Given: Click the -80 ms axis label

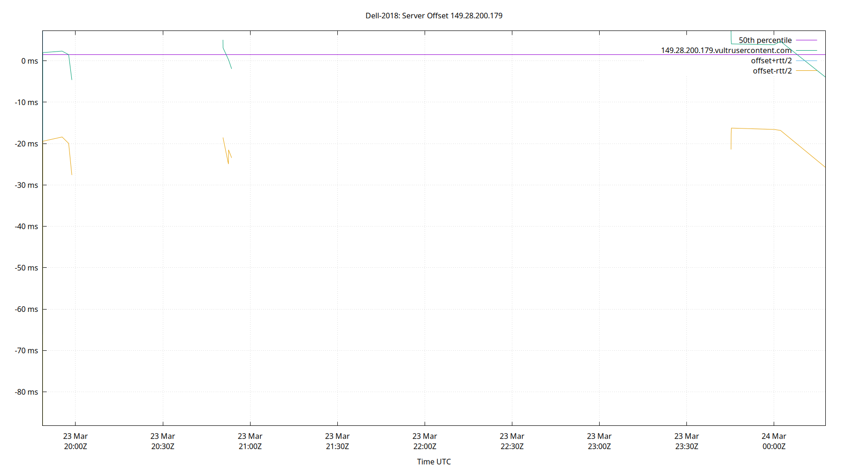Looking at the screenshot, I should (26, 392).
